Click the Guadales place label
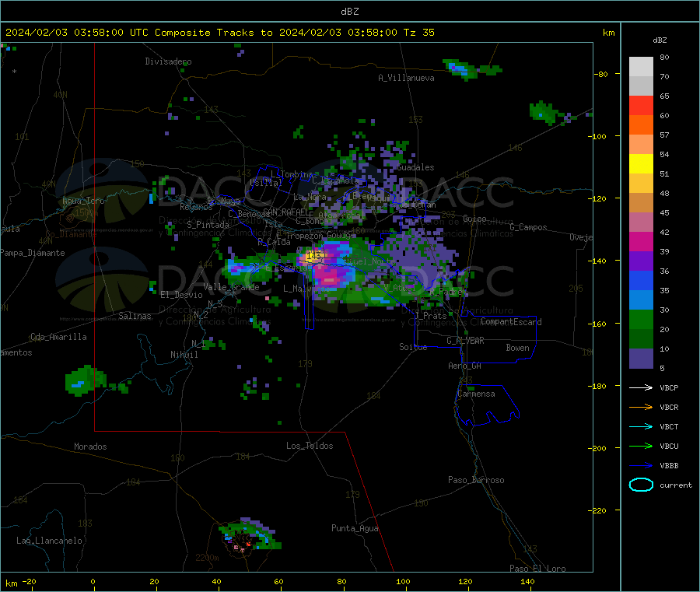The image size is (700, 592). [x=415, y=167]
